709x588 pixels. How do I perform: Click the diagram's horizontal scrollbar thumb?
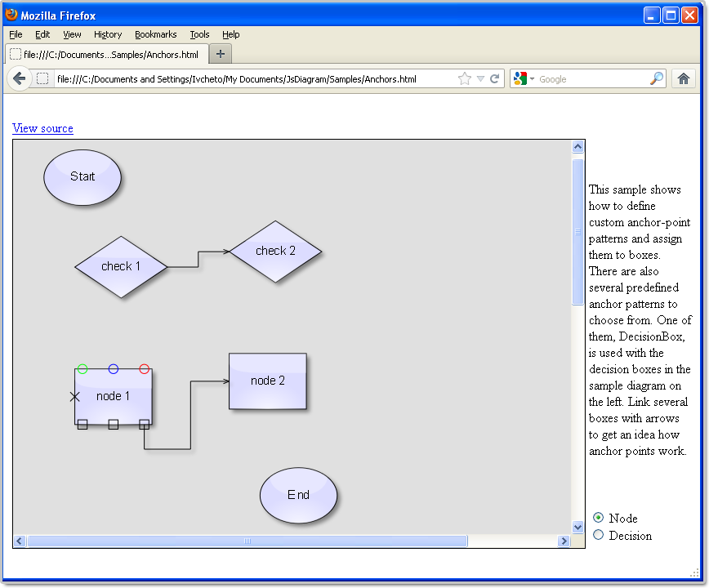247,541
